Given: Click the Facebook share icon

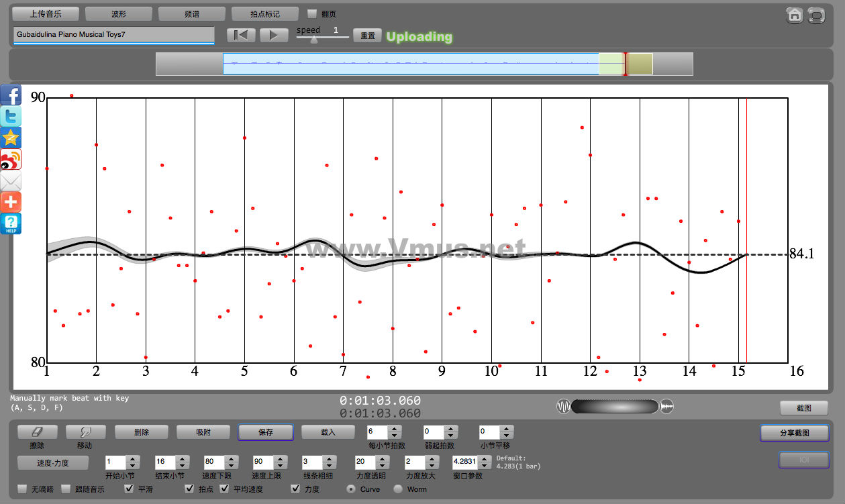Looking at the screenshot, I should pos(11,95).
